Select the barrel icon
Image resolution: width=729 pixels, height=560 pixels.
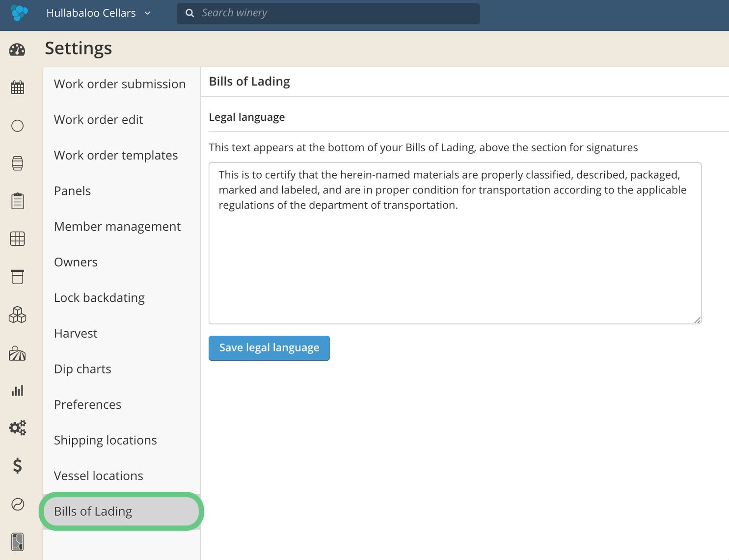(18, 163)
